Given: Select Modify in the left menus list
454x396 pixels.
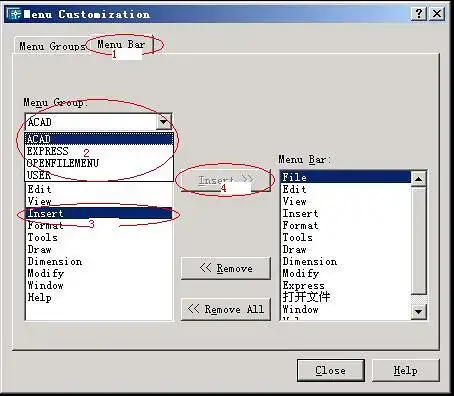Looking at the screenshot, I should [x=99, y=273].
